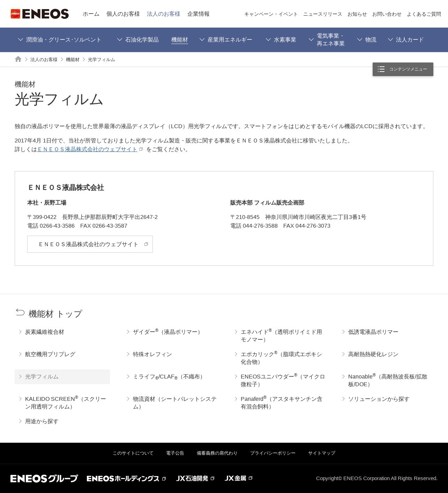Select highlighted 光学フィルム list item
Viewport: 448px width, 493px height.
(x=62, y=377)
